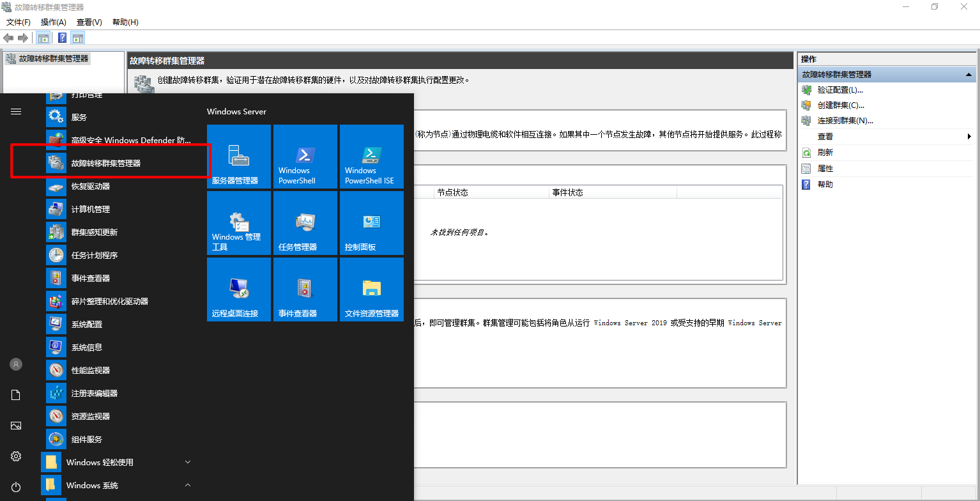Click 创建群集(C)... in the actions pane
The width and height of the screenshot is (980, 501).
point(841,105)
